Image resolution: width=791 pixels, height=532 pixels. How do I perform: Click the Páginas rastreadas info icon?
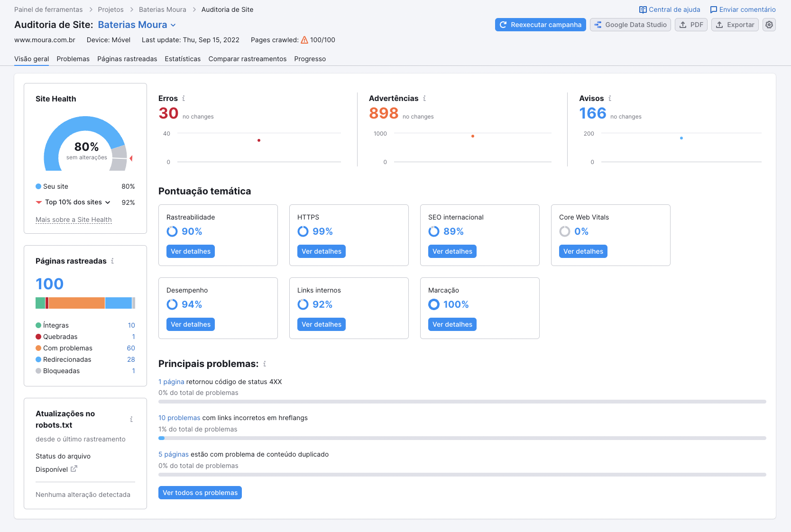[112, 261]
